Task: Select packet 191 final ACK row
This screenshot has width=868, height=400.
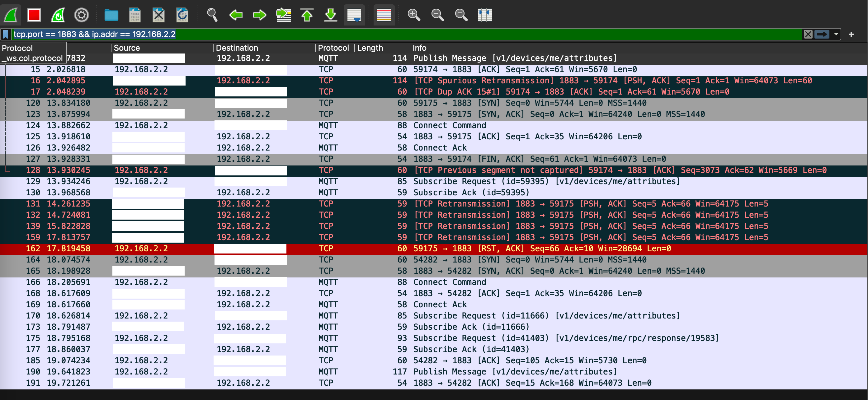Action: [x=434, y=383]
